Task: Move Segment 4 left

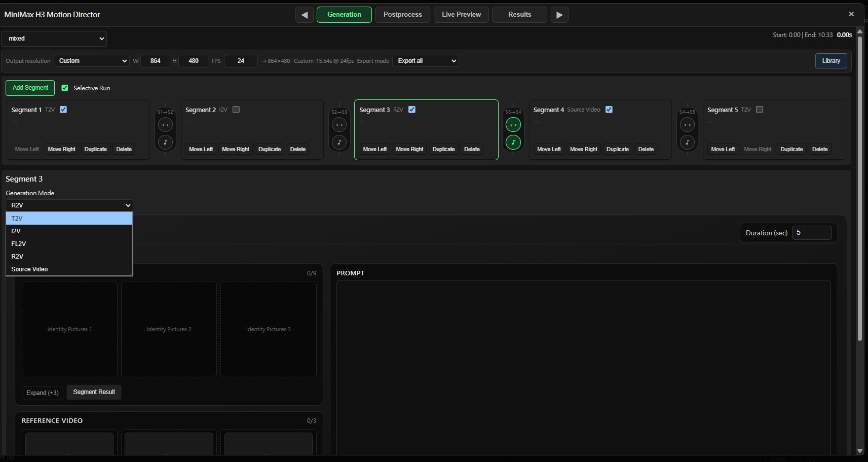Action: (x=549, y=149)
